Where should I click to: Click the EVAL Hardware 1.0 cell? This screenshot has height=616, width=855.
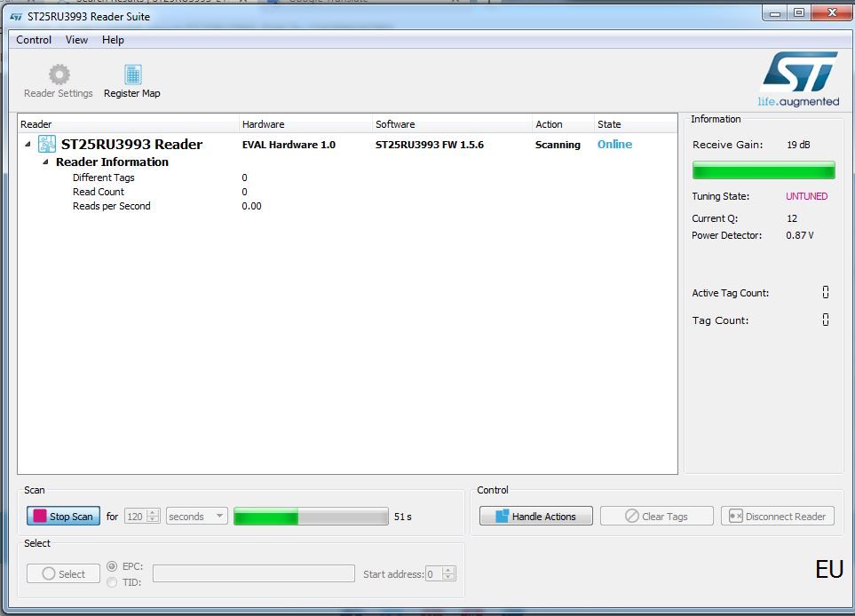pos(289,145)
